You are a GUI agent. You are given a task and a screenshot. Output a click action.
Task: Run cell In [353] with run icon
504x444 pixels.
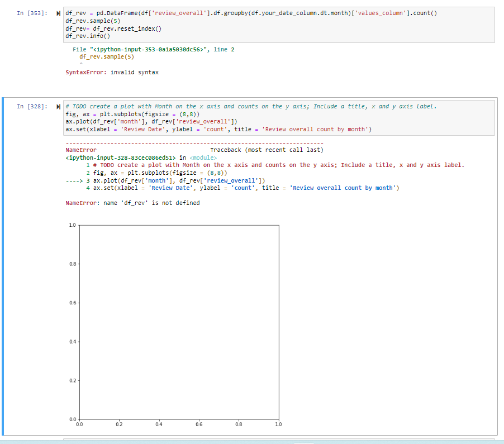click(x=58, y=13)
